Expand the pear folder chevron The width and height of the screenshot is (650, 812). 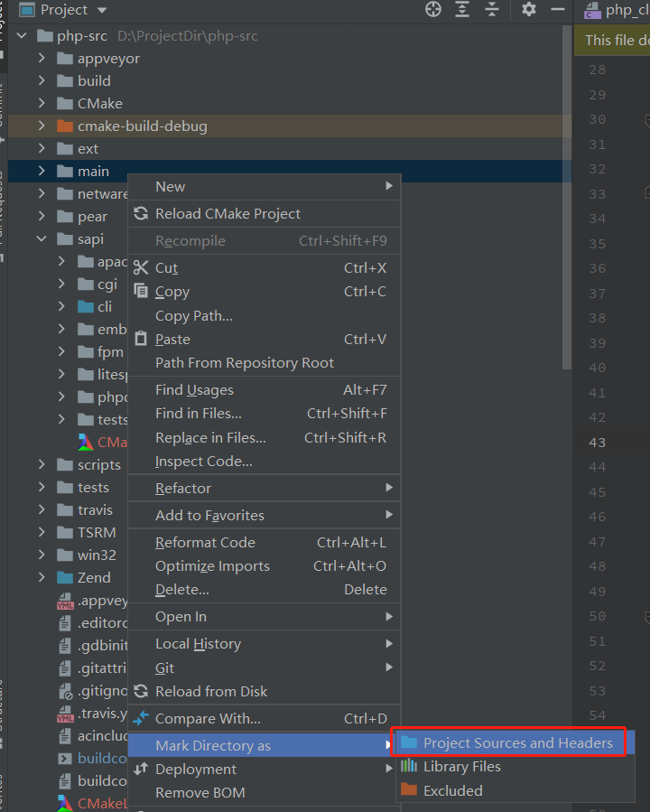(x=42, y=216)
